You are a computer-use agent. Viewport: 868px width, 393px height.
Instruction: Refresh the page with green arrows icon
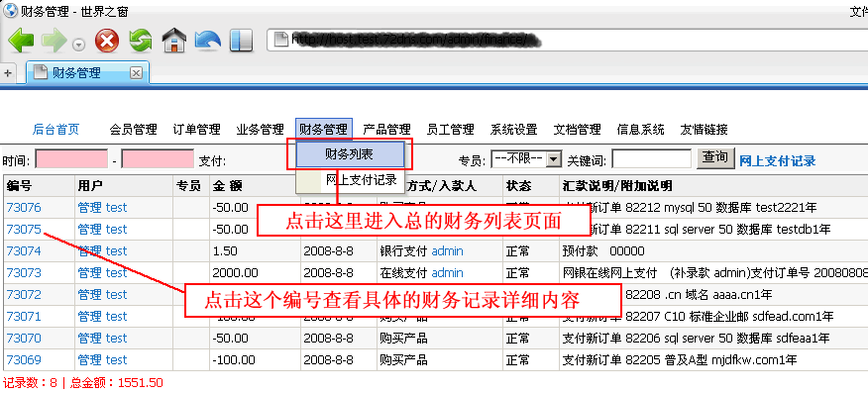pyautogui.click(x=141, y=41)
